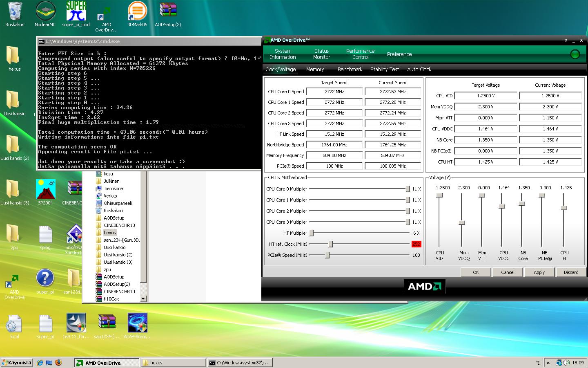Open Internet Explorer from quick launch

40,363
